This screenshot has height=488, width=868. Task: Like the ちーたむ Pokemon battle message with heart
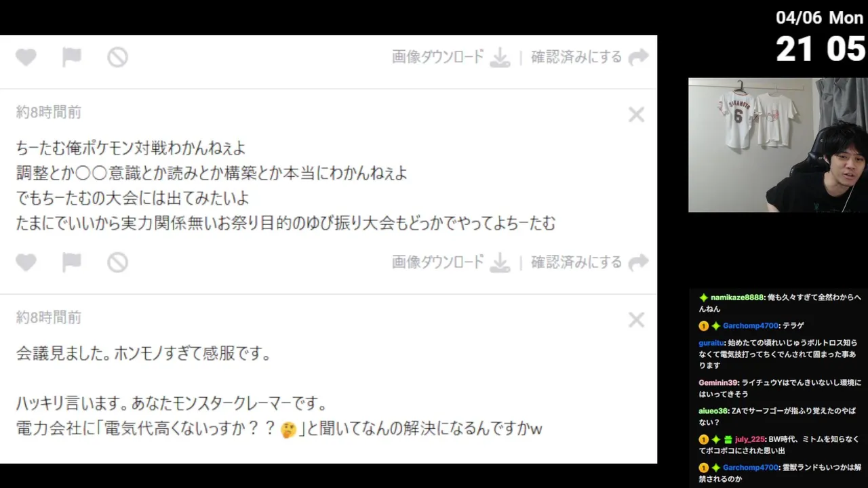[26, 262]
